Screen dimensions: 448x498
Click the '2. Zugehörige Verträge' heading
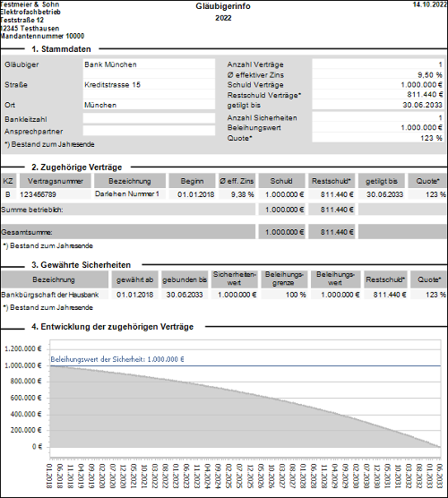[76, 167]
